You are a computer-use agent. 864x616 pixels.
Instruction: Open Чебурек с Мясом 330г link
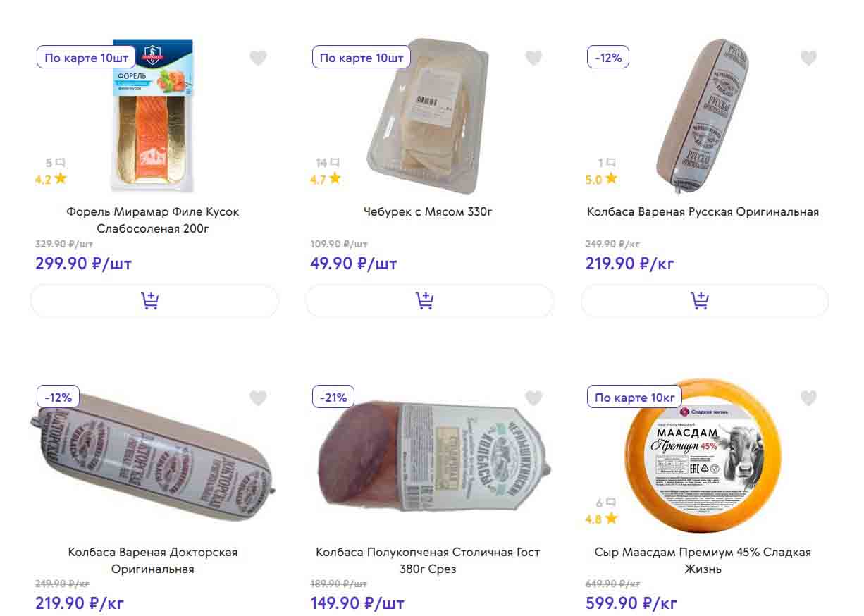tap(428, 211)
